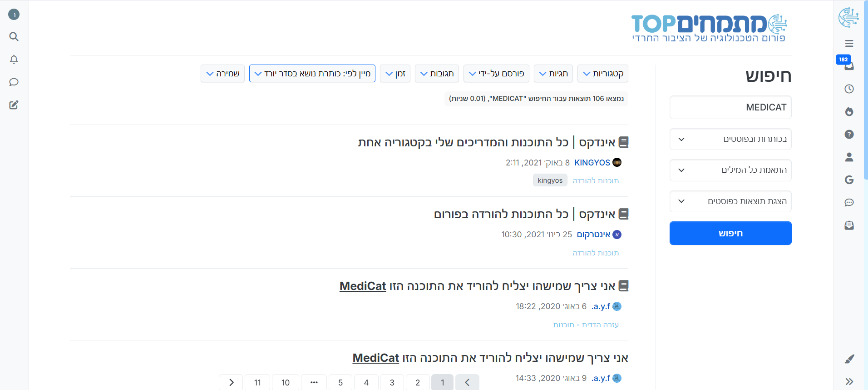
Task: Open unread inbox icon with 182 badge
Action: point(849,65)
